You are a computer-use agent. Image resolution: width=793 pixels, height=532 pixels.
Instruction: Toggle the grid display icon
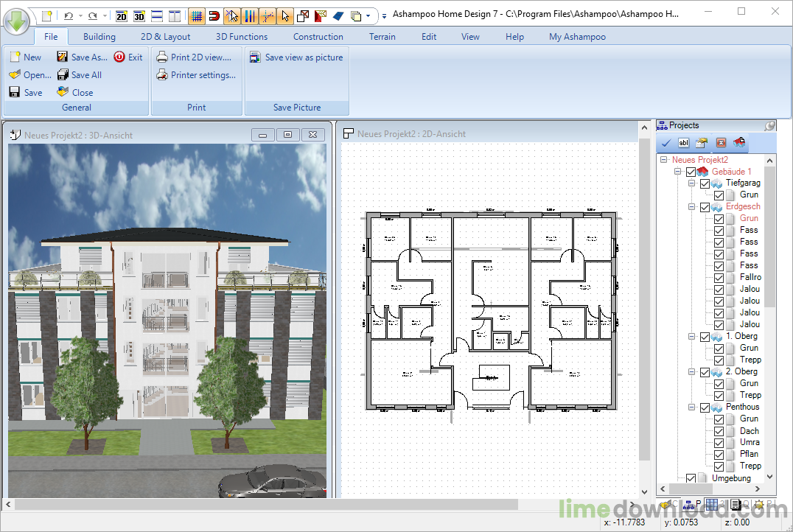(x=196, y=15)
